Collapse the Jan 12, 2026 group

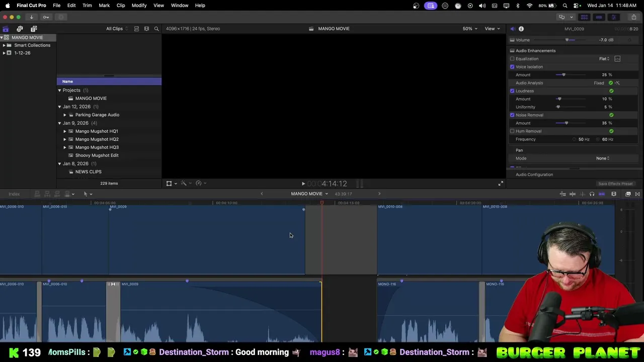[59, 107]
